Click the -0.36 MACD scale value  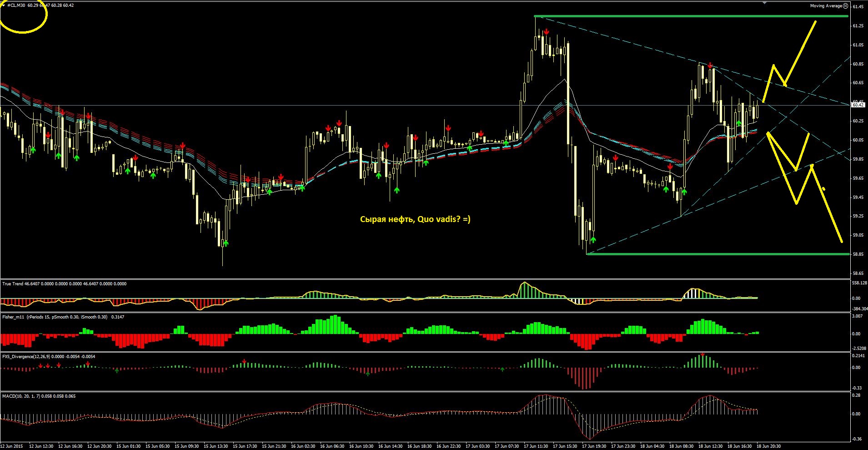click(x=857, y=439)
